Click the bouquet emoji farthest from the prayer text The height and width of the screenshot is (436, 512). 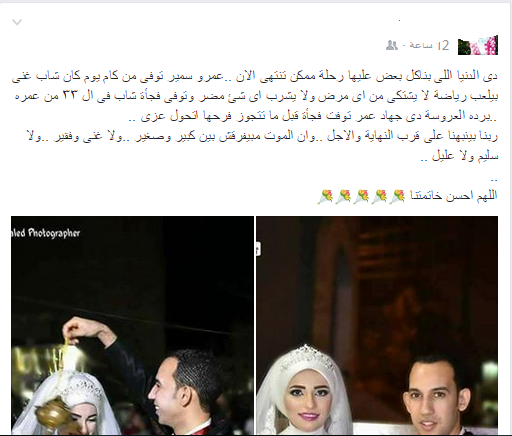[x=325, y=196]
